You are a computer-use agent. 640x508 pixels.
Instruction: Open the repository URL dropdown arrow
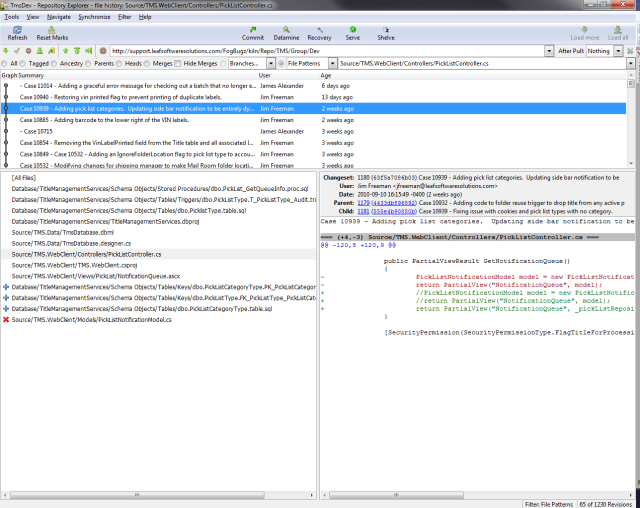tap(549, 51)
